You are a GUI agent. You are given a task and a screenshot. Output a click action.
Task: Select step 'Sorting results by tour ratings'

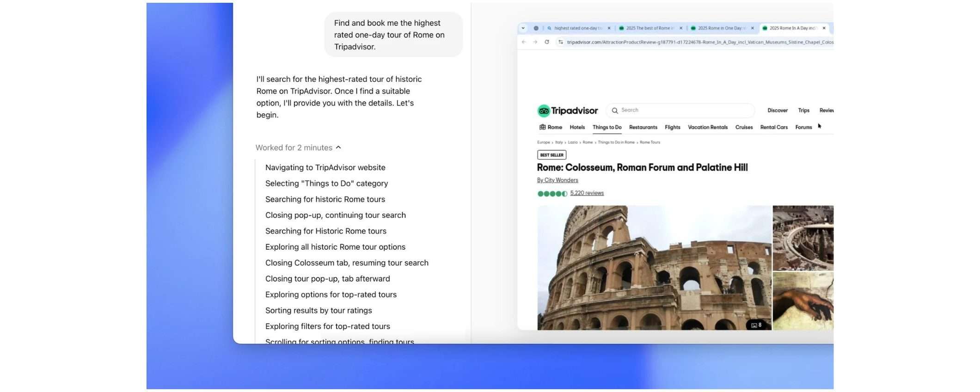(318, 311)
